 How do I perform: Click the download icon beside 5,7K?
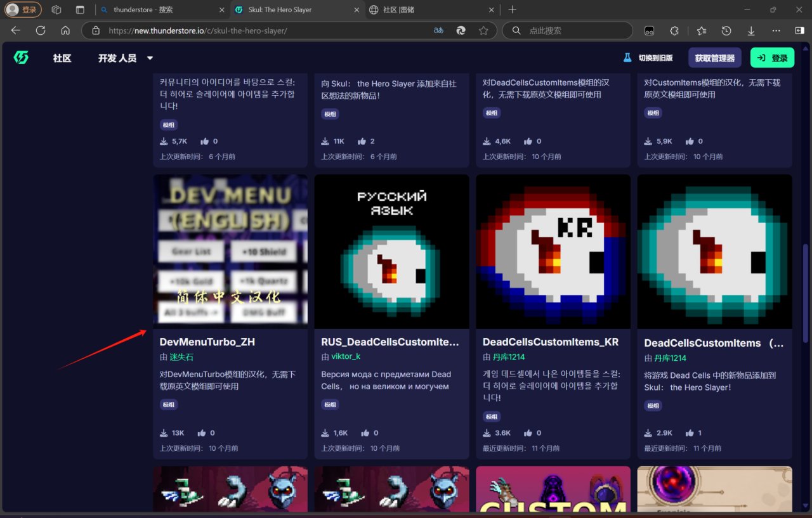pos(164,141)
